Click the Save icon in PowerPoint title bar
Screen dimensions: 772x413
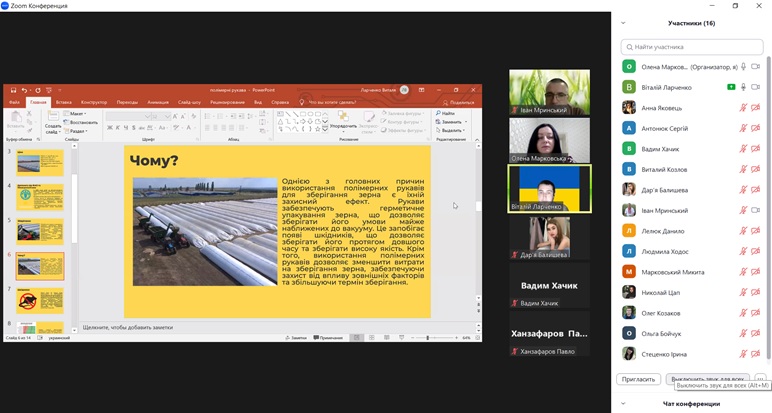(x=13, y=90)
